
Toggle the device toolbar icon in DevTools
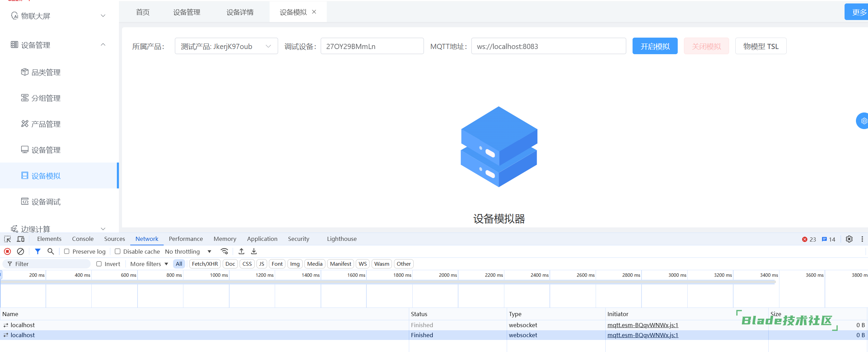coord(21,239)
